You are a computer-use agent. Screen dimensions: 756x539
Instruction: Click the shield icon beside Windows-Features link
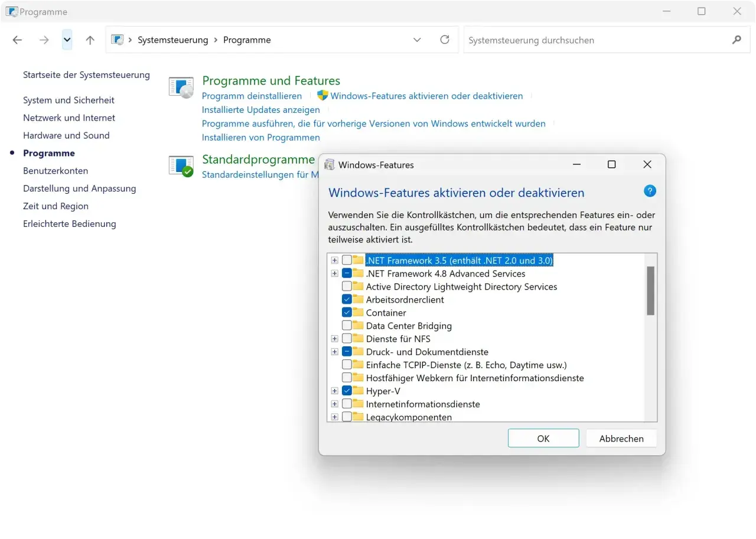[322, 95]
